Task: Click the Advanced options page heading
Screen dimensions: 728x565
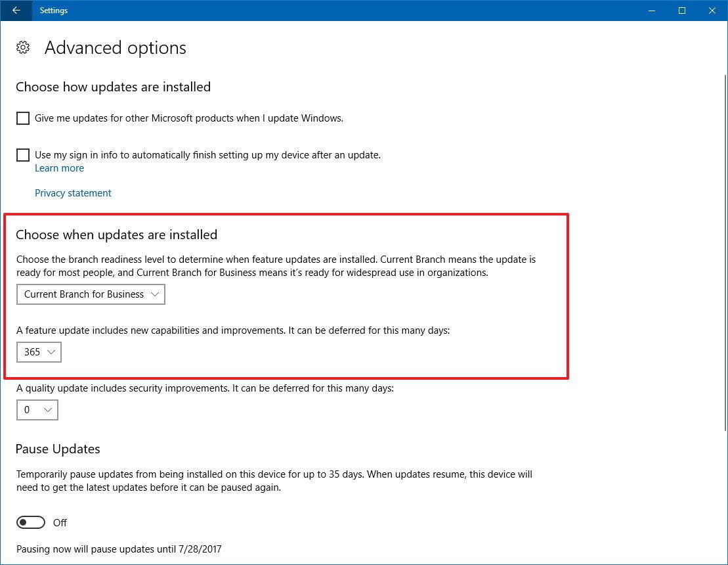Action: point(116,48)
